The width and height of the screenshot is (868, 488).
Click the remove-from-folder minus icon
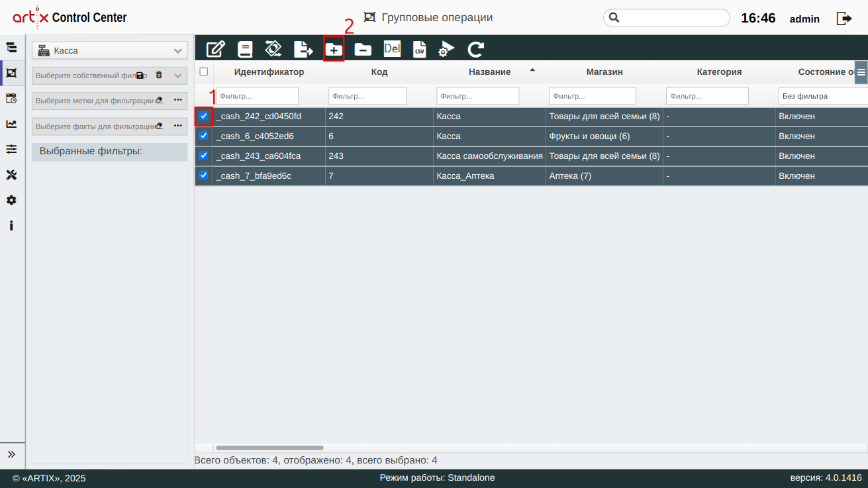tap(363, 49)
